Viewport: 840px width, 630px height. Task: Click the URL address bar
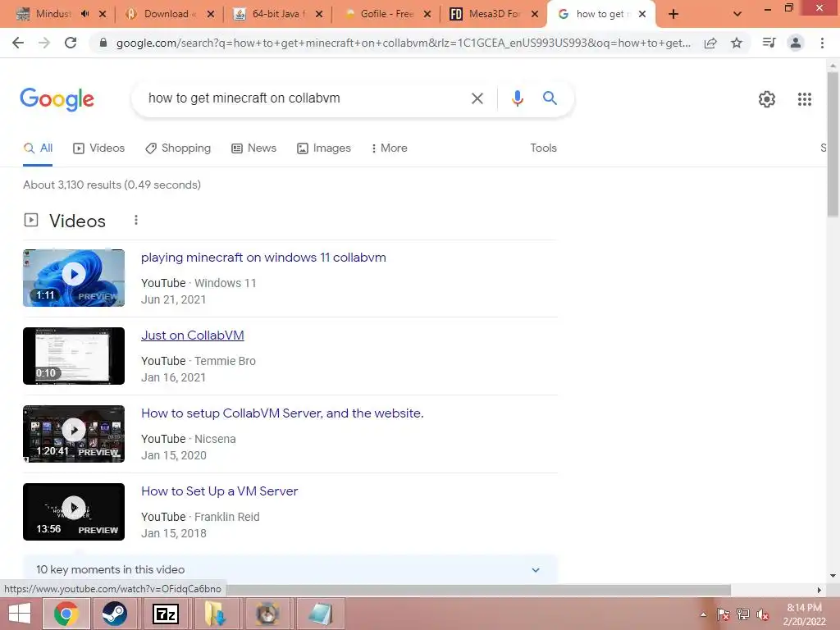(x=403, y=43)
